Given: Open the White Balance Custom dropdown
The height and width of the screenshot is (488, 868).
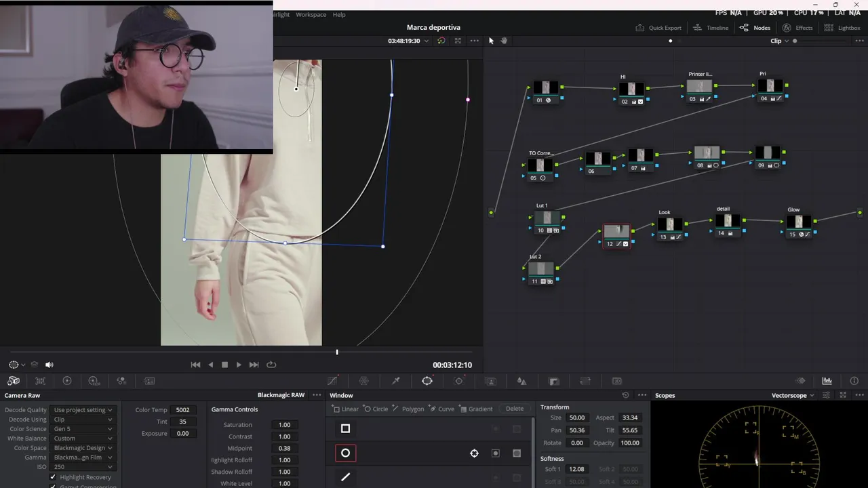Looking at the screenshot, I should pyautogui.click(x=83, y=439).
